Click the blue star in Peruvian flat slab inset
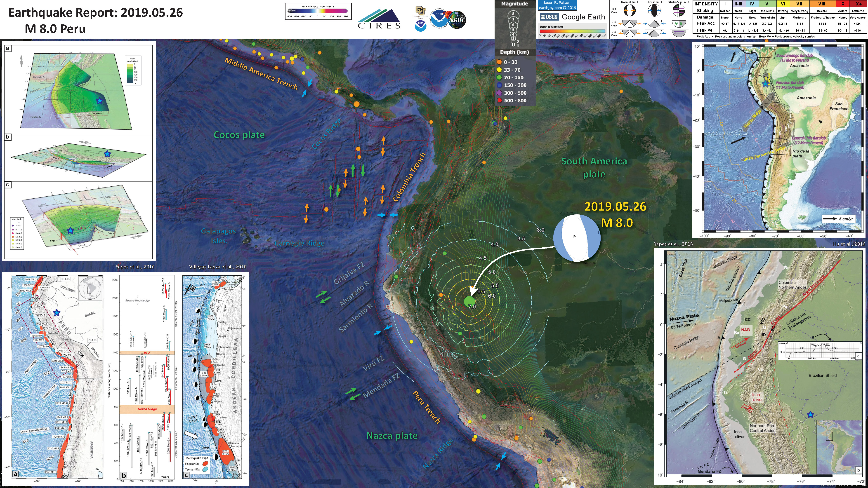The height and width of the screenshot is (488, 868). tap(765, 84)
